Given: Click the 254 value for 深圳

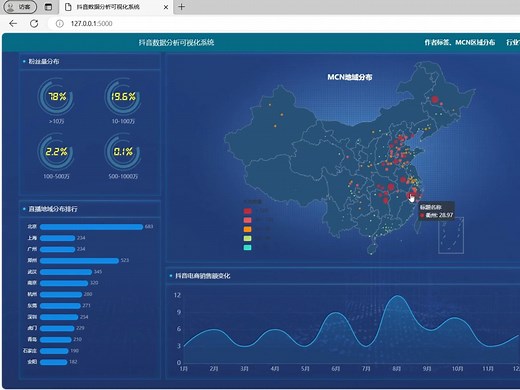Looking at the screenshot, I should pyautogui.click(x=84, y=317).
